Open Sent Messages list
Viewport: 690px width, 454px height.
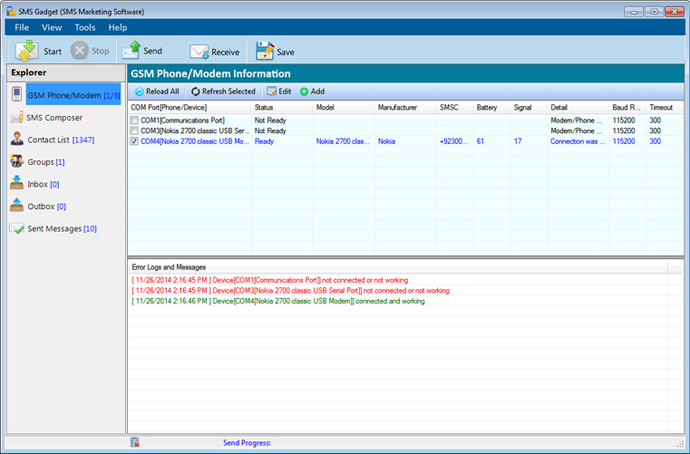click(x=56, y=229)
